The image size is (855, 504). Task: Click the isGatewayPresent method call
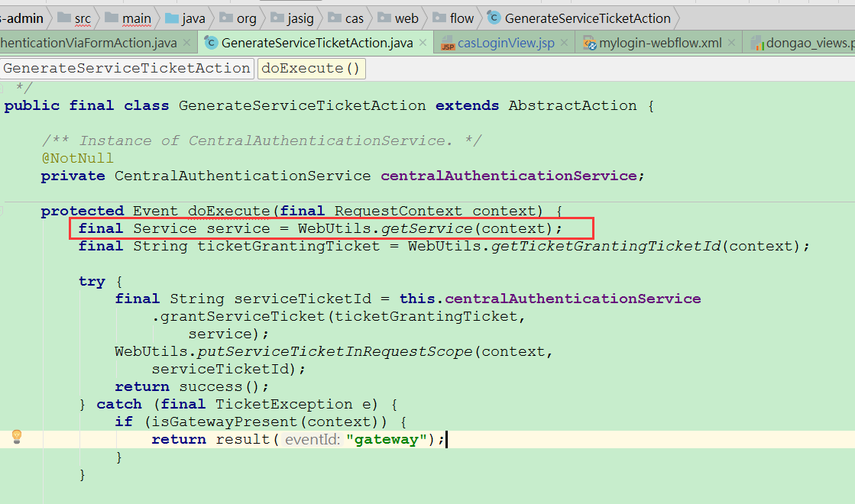coord(225,422)
